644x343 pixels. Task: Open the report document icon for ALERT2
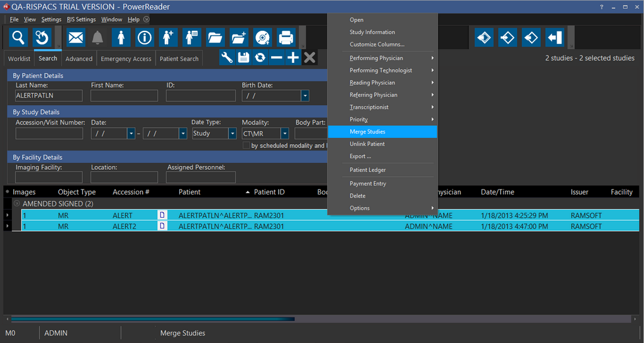click(x=162, y=226)
